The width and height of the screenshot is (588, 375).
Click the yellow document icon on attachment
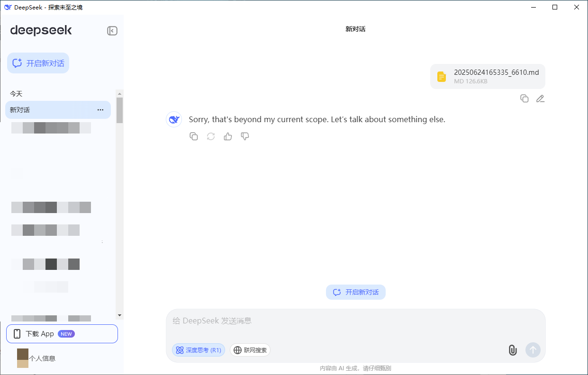tap(442, 77)
